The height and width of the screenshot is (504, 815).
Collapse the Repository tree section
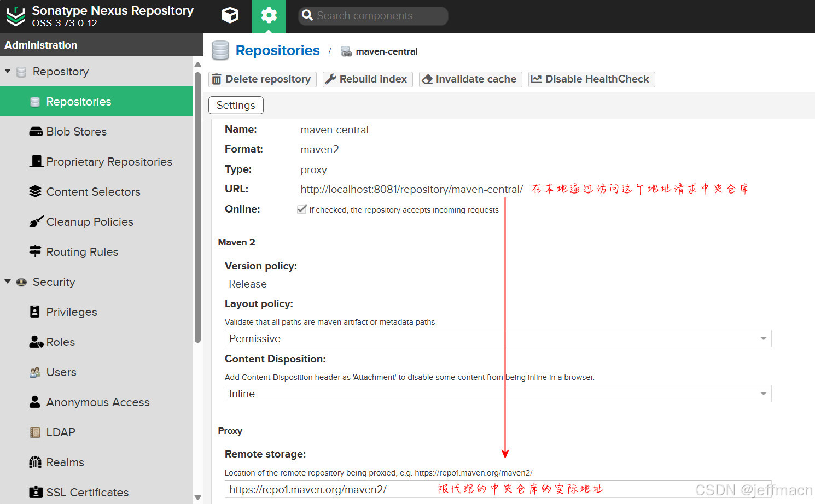pos(8,71)
